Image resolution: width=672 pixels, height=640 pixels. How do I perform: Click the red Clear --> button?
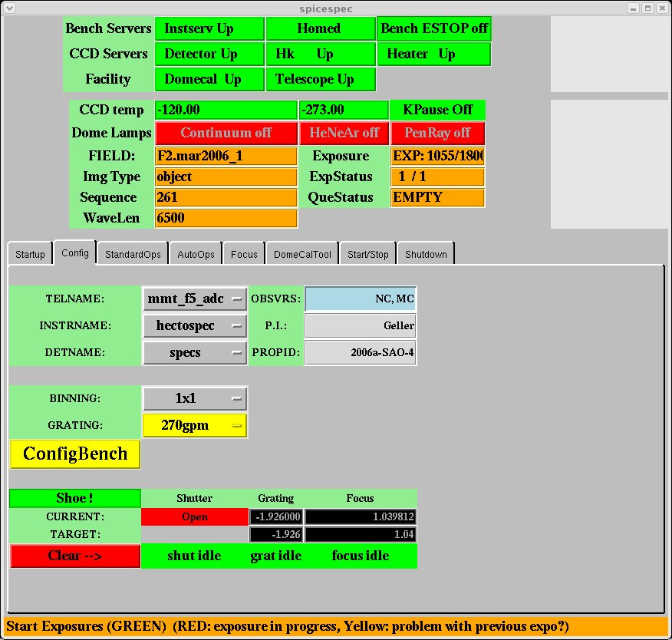[75, 556]
